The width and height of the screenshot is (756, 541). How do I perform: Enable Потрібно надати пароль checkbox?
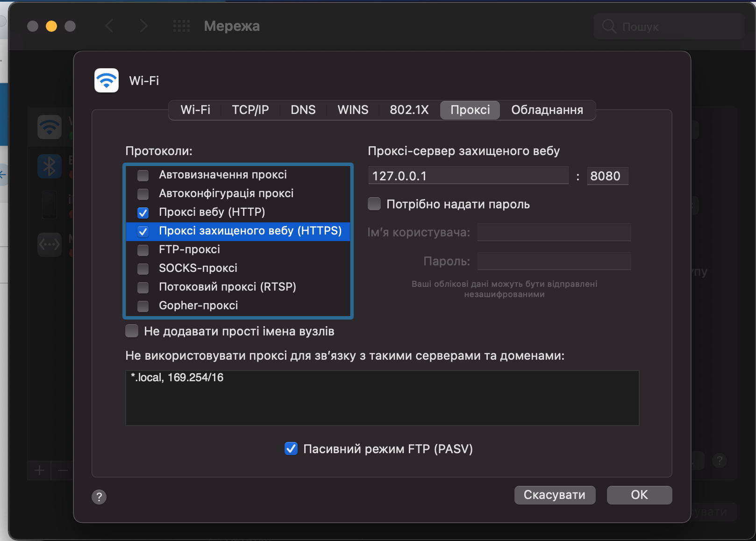(374, 204)
